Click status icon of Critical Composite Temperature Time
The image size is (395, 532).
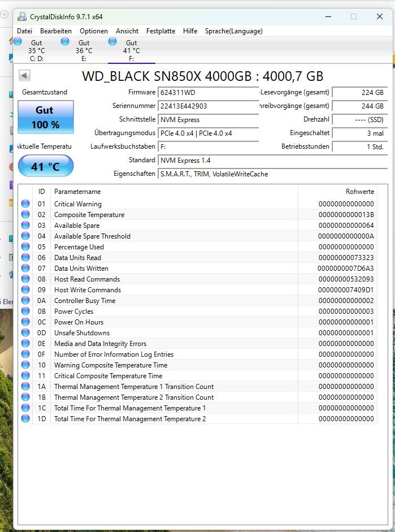pos(25,375)
